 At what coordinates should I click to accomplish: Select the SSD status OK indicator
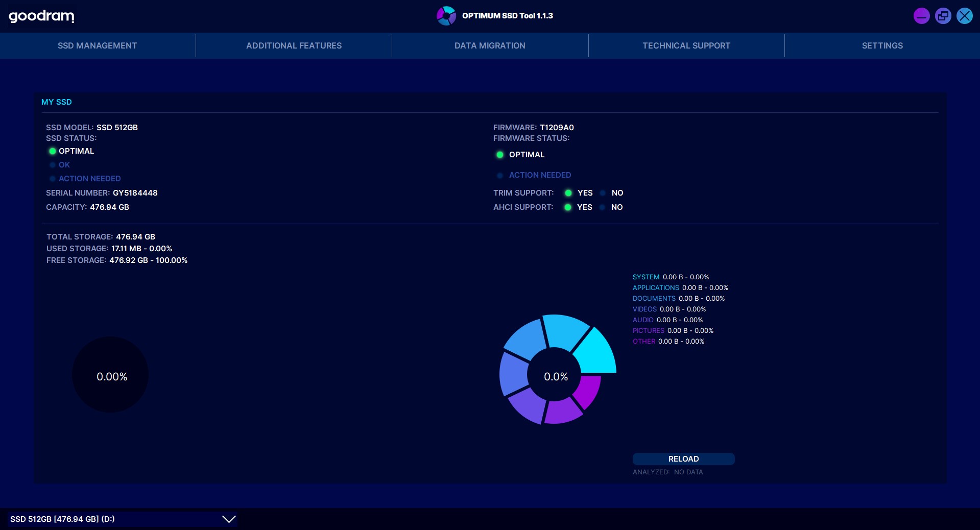pos(52,165)
